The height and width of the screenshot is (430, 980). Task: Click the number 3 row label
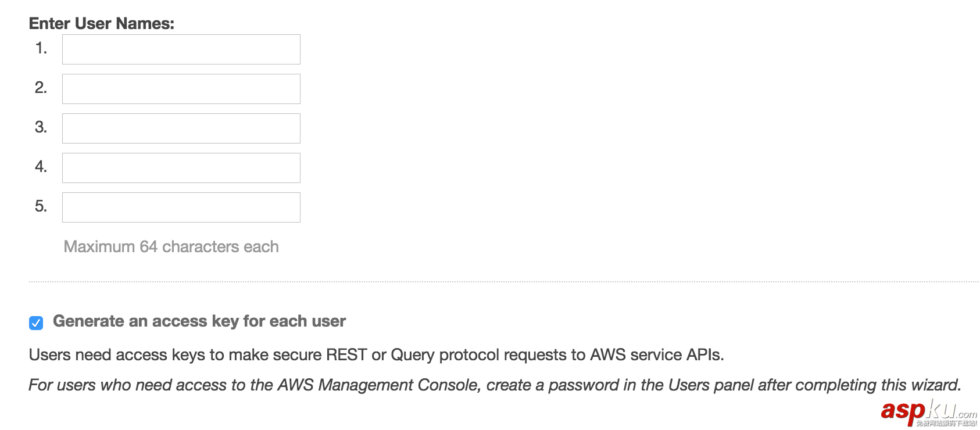(x=41, y=127)
